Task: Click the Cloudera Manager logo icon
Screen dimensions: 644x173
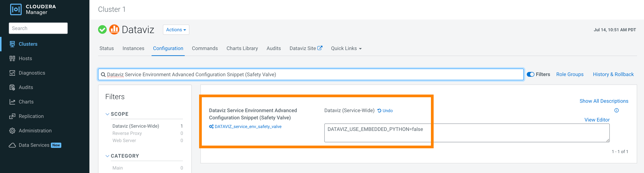Action: pos(16,9)
